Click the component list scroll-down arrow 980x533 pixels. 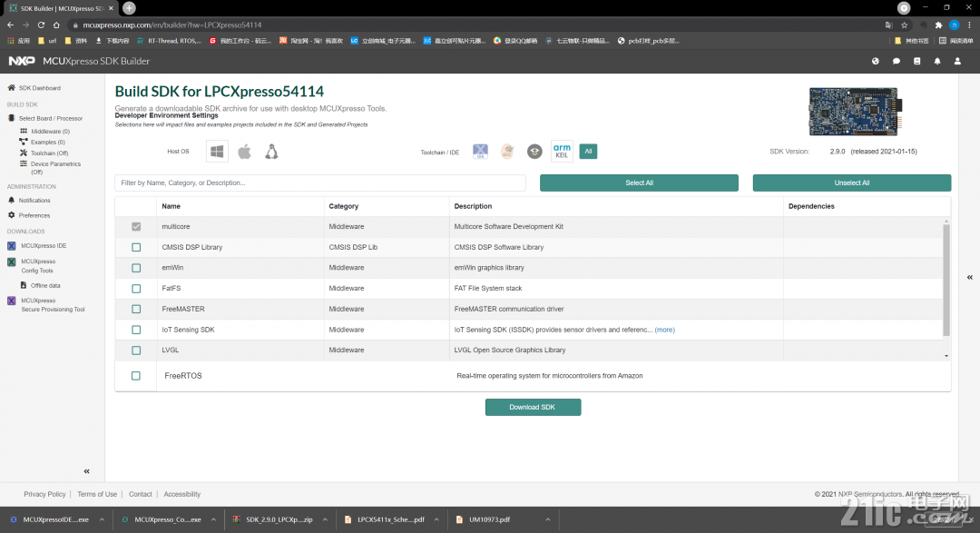click(x=946, y=356)
